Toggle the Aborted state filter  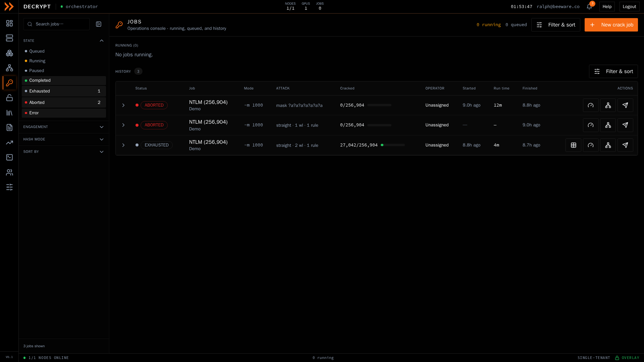point(64,103)
